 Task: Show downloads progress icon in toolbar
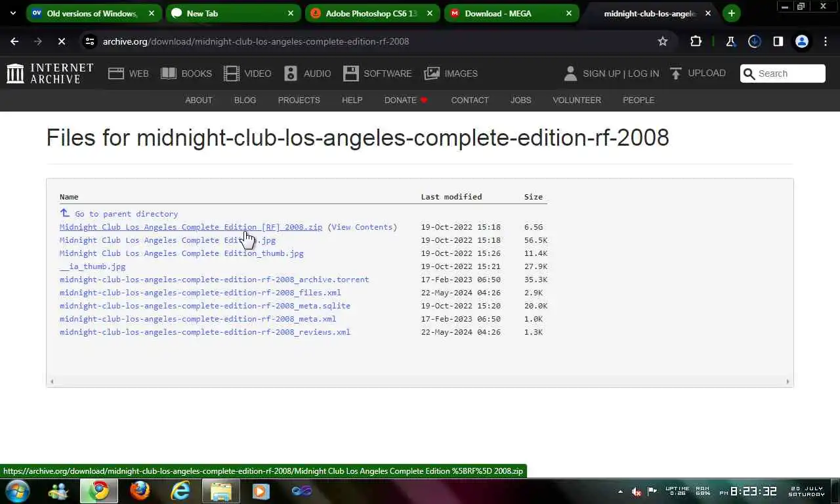coord(754,41)
